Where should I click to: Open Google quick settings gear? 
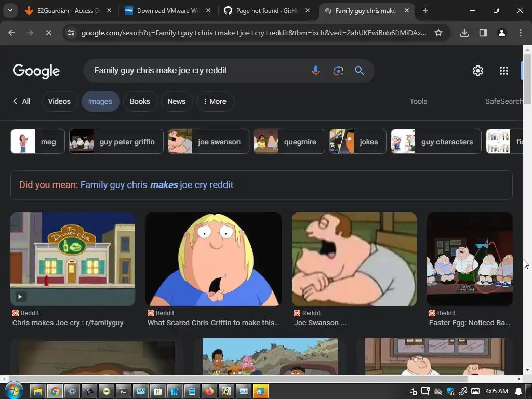[478, 71]
